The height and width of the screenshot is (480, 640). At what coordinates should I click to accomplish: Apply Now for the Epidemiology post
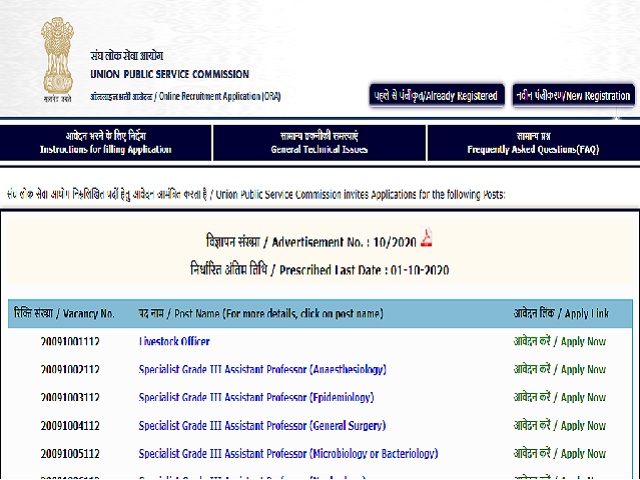pyautogui.click(x=560, y=398)
